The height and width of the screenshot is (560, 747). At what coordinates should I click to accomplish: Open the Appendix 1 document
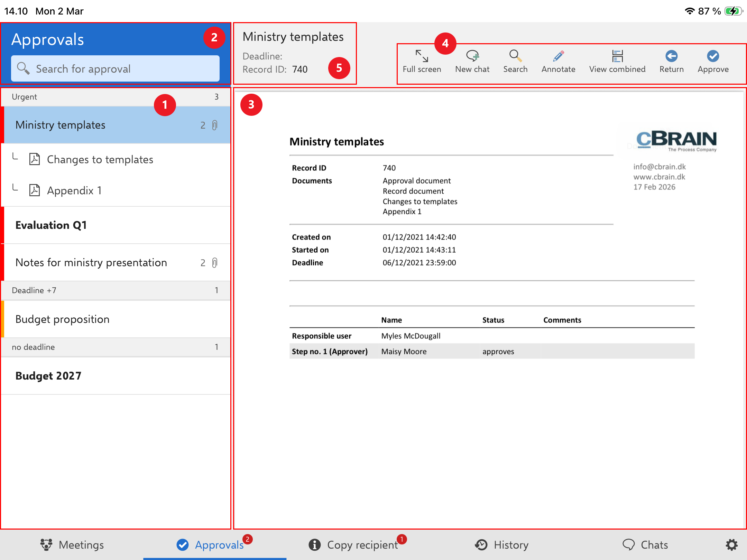click(116, 190)
